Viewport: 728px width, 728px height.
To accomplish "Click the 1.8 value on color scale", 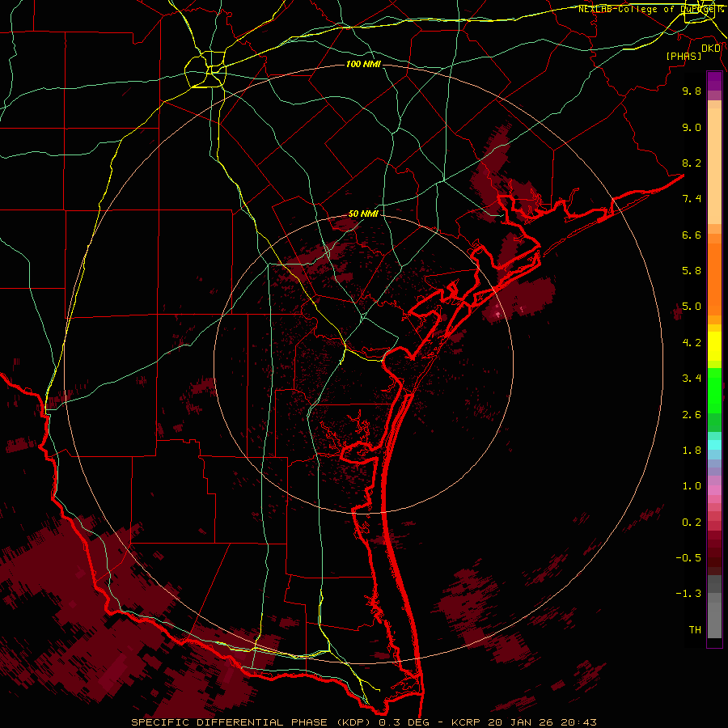I will tap(692, 451).
